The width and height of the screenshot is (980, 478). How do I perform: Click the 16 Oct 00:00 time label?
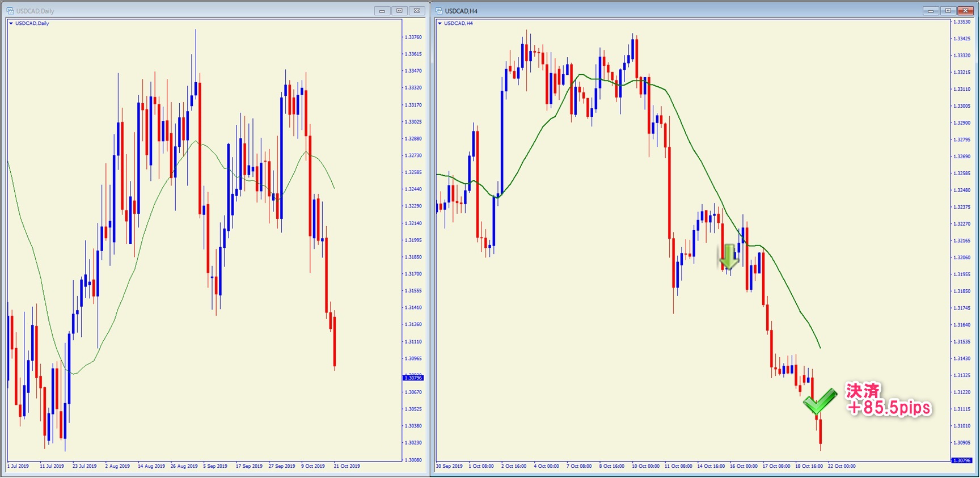(744, 466)
